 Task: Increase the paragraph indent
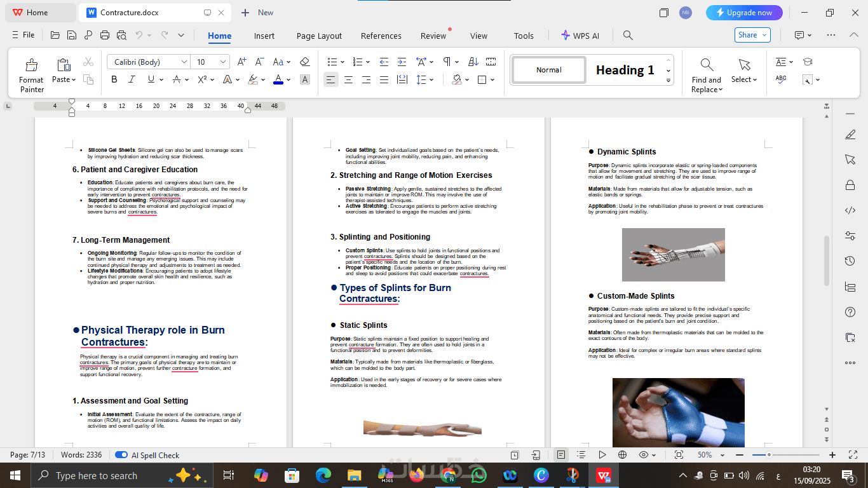tap(402, 62)
